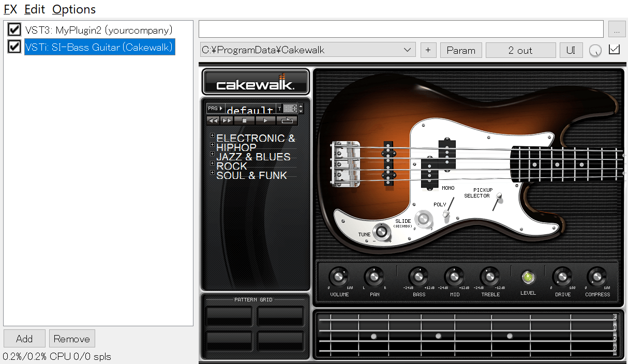The image size is (628, 364).
Task: Click the ellipsis browse button
Action: [617, 29]
